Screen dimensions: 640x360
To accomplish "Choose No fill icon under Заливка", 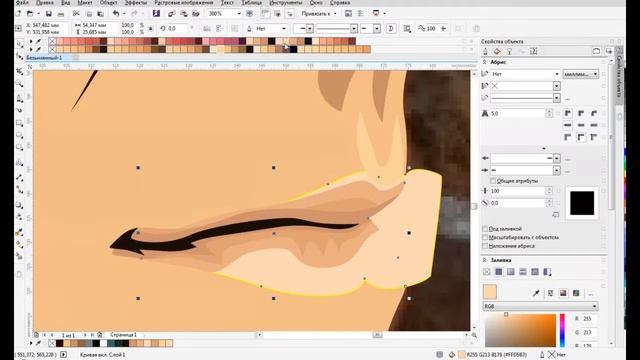I will (487, 272).
